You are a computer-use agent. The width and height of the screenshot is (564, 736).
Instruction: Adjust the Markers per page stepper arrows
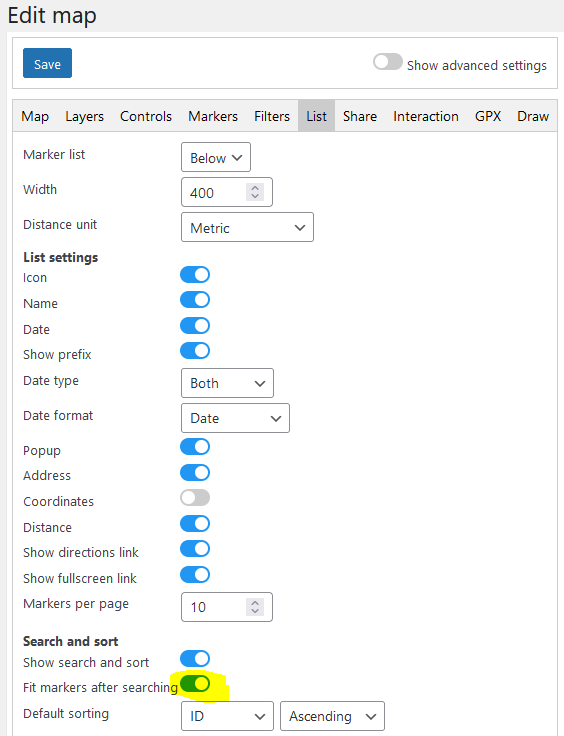coord(255,607)
